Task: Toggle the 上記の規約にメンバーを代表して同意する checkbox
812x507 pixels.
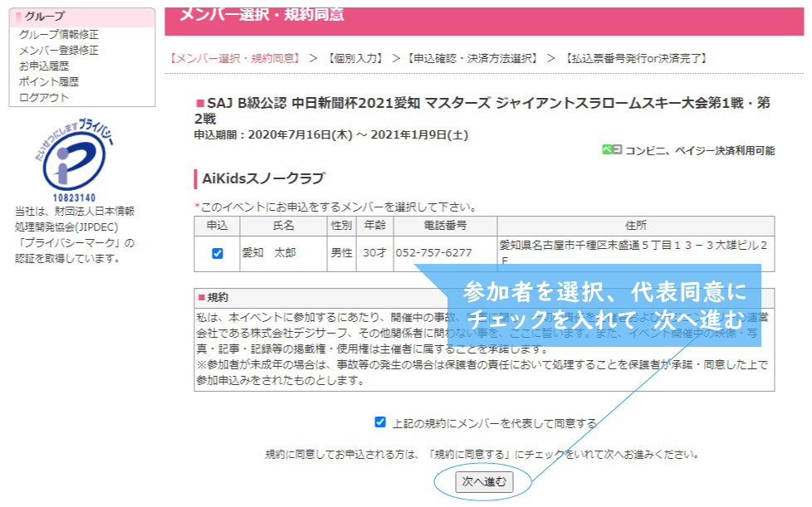Action: tap(380, 422)
